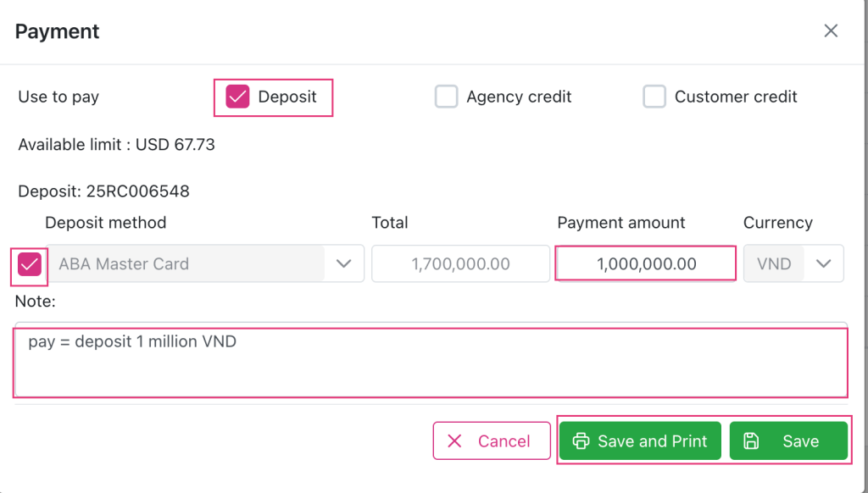Uncheck the Deposit checkbox
Viewport: 868px width, 493px height.
[237, 97]
